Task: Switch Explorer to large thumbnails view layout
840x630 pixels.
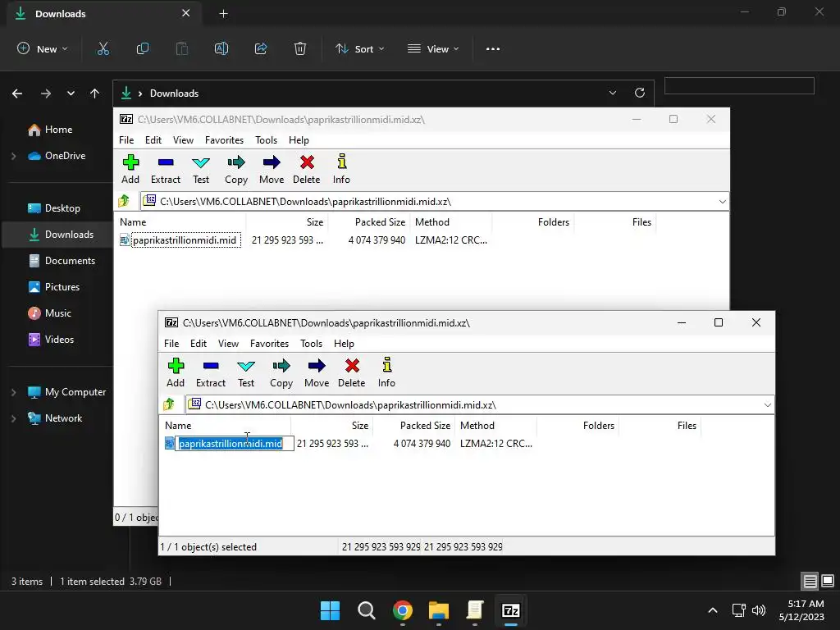Action: 828,581
